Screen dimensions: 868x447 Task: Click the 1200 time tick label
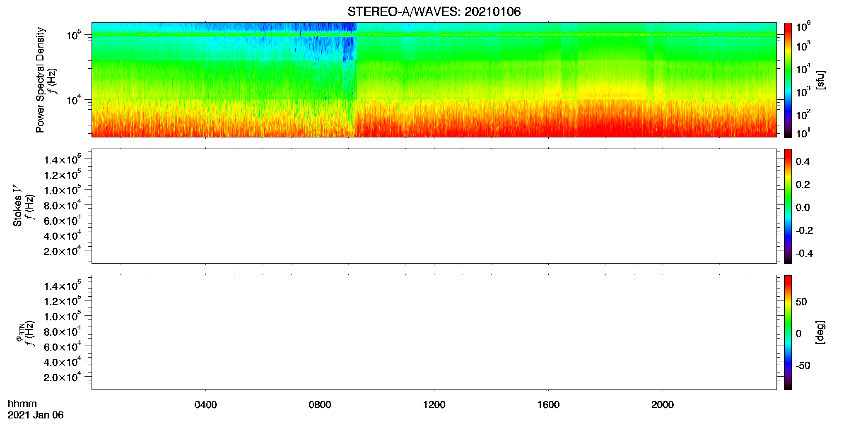434,405
